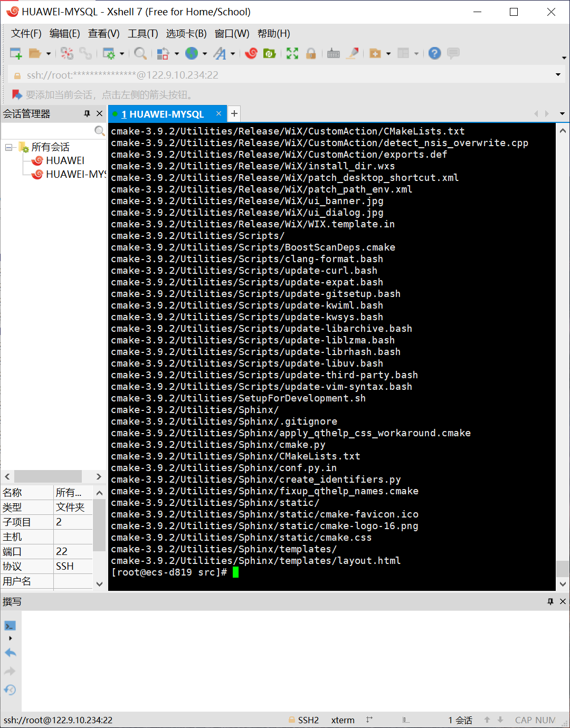Image resolution: width=570 pixels, height=728 pixels.
Task: Click the highlight pen icon
Action: 353,53
